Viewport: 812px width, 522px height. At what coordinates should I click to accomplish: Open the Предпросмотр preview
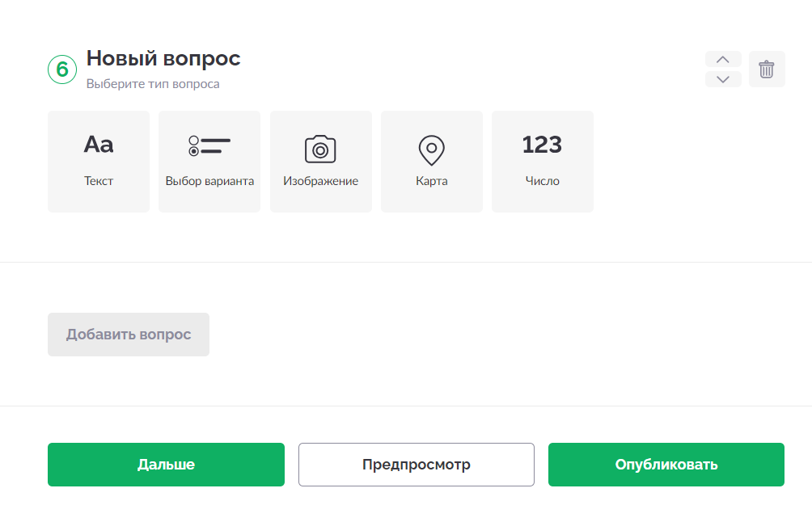click(x=417, y=465)
